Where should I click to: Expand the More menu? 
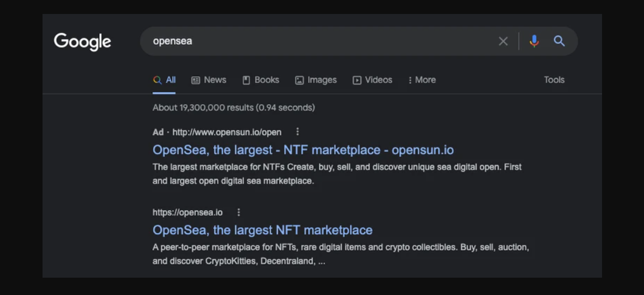(x=422, y=80)
